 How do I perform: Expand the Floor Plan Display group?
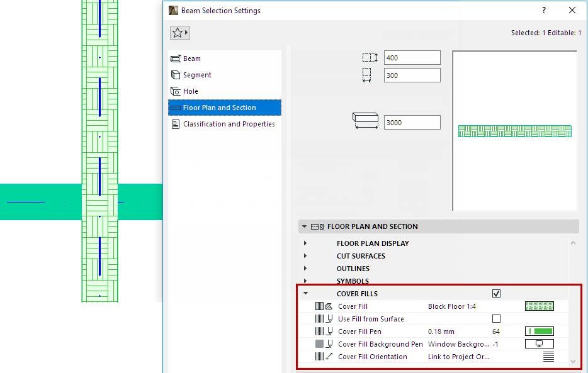[x=305, y=243]
